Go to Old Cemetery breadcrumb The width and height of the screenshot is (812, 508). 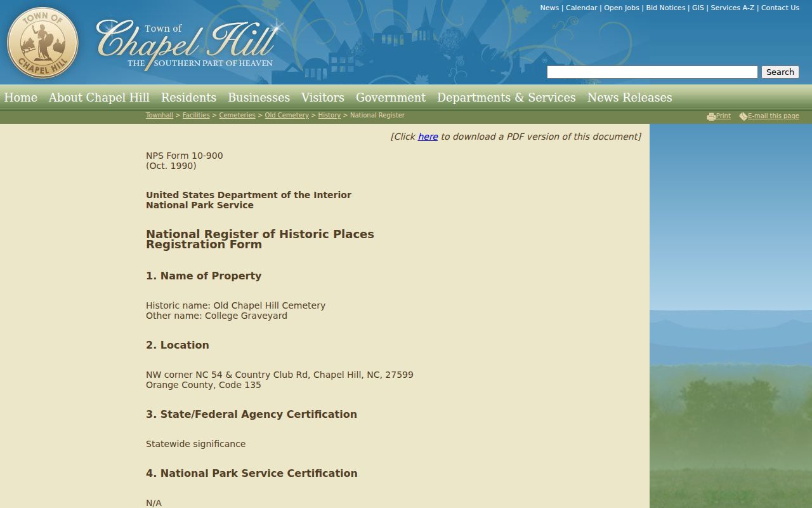(287, 116)
